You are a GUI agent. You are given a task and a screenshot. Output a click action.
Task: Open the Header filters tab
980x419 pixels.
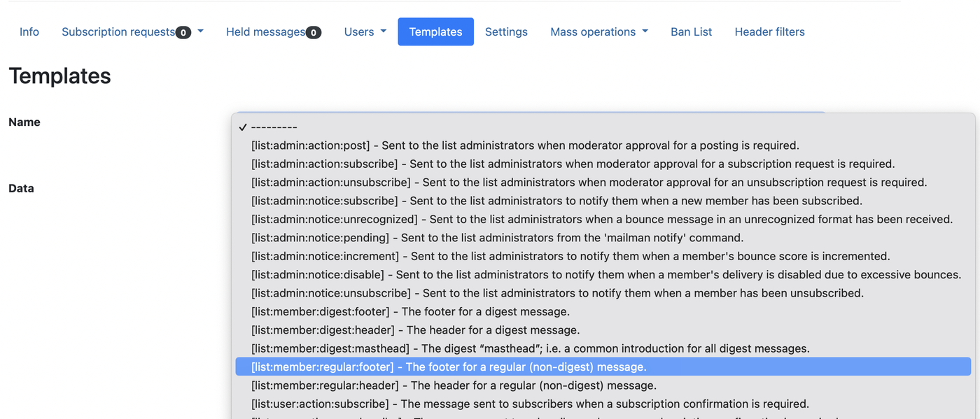point(769,32)
